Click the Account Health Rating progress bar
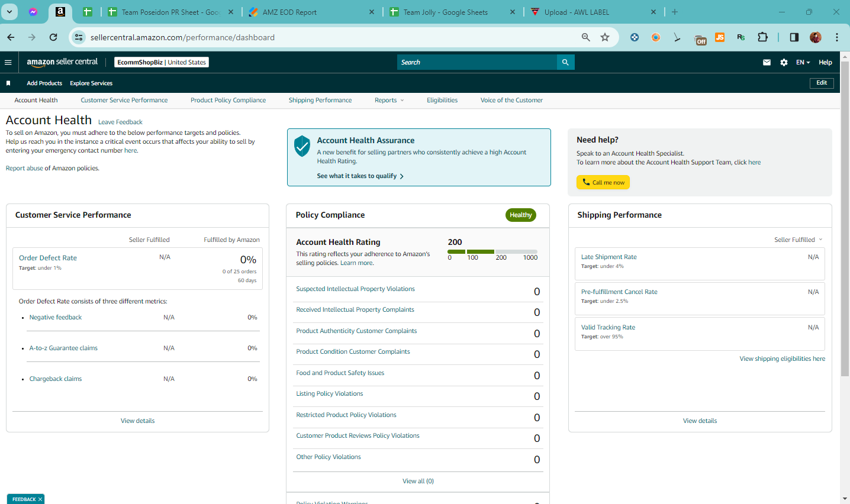The height and width of the screenshot is (504, 850). tap(492, 252)
